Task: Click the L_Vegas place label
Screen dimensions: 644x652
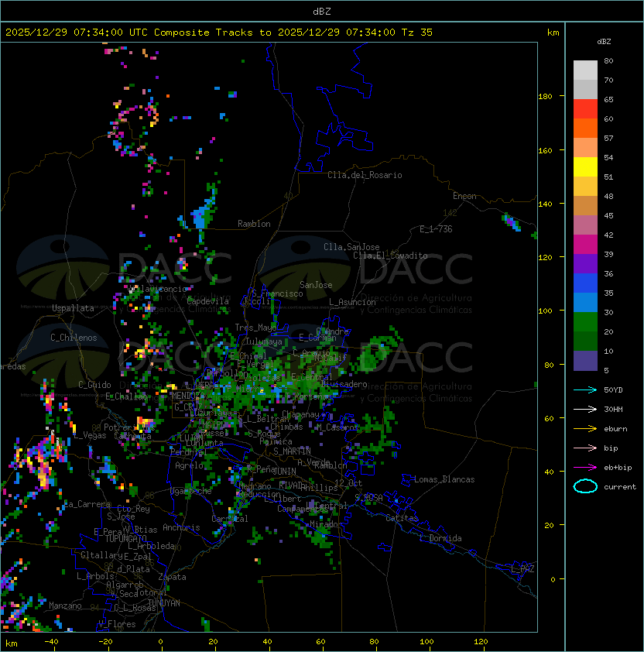Action: pyautogui.click(x=90, y=435)
